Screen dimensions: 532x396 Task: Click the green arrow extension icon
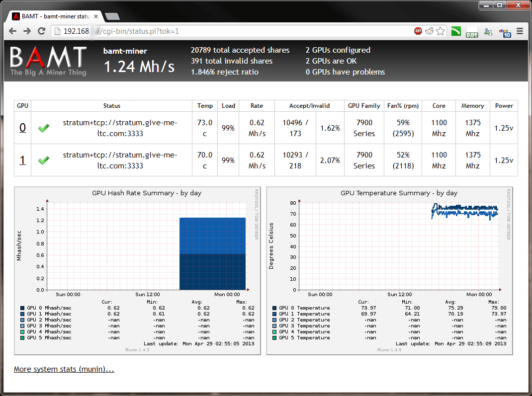456,31
